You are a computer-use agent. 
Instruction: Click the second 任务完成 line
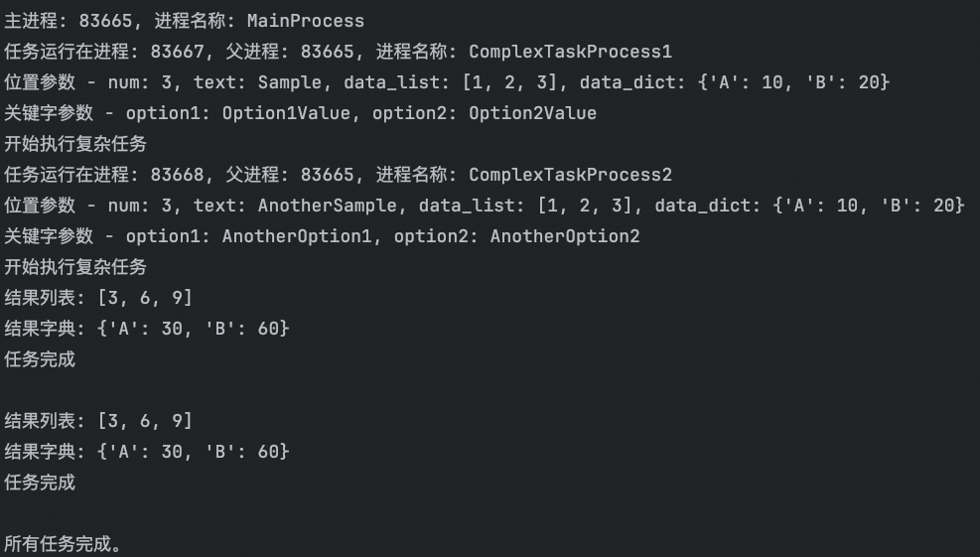40,482
